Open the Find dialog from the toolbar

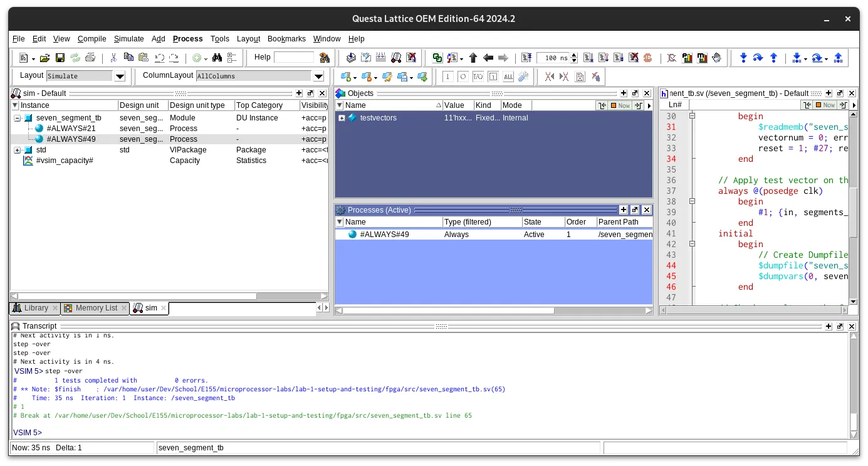pos(216,58)
